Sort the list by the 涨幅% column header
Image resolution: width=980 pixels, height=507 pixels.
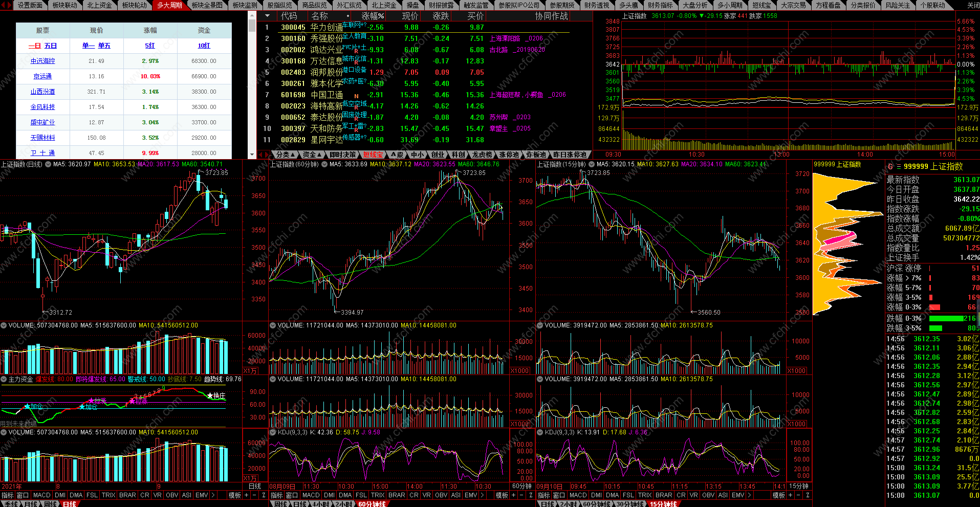[x=373, y=16]
